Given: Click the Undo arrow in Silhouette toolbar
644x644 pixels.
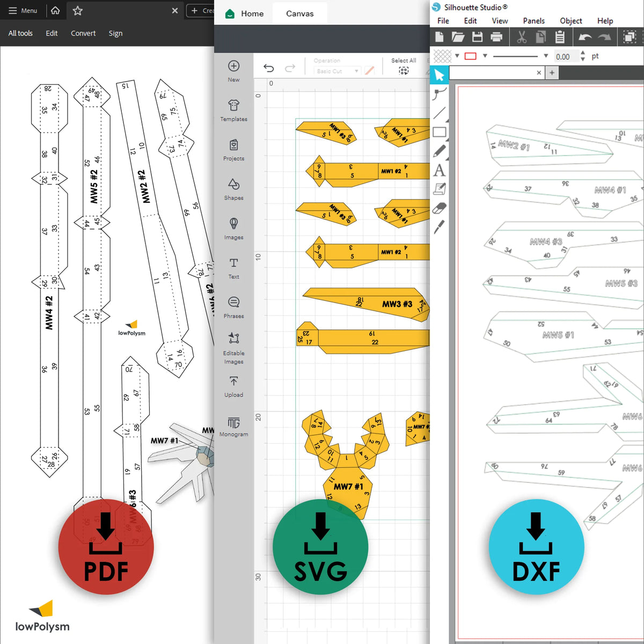Looking at the screenshot, I should [x=585, y=37].
